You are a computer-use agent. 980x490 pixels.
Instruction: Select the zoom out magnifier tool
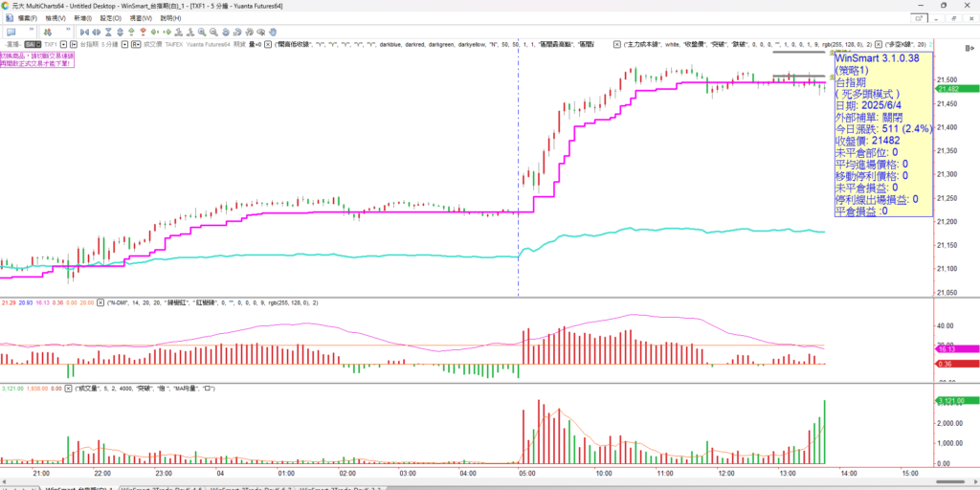[x=213, y=32]
